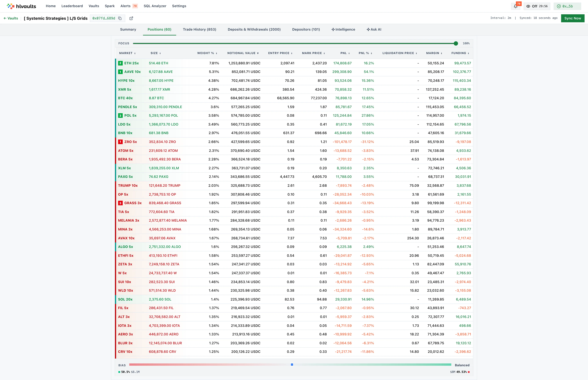Open Deposits & Withdrawals (2000) tab
This screenshot has width=588, height=380.
(x=254, y=30)
